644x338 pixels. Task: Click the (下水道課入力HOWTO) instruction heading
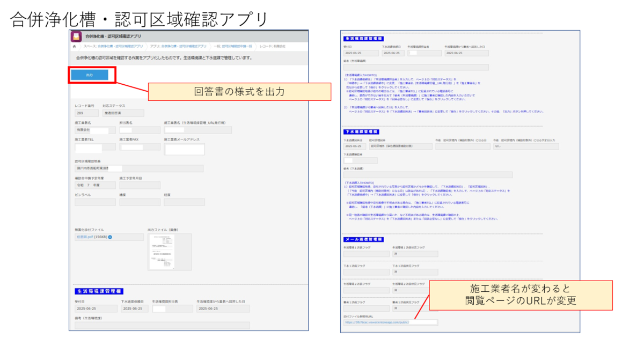(x=360, y=182)
